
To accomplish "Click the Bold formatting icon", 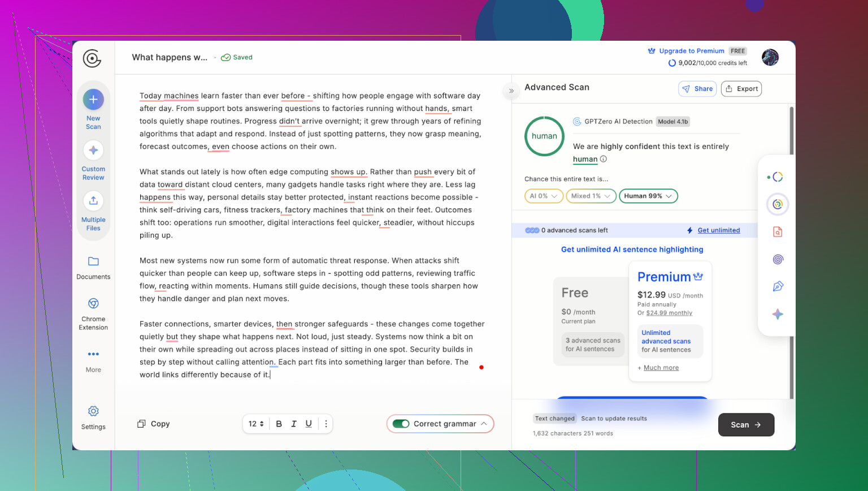I will 279,424.
